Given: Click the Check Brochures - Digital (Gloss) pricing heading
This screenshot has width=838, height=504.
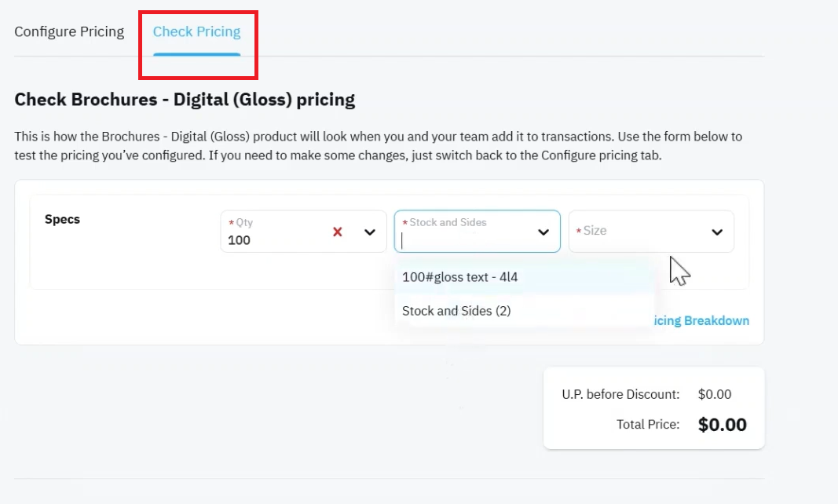Looking at the screenshot, I should [185, 100].
